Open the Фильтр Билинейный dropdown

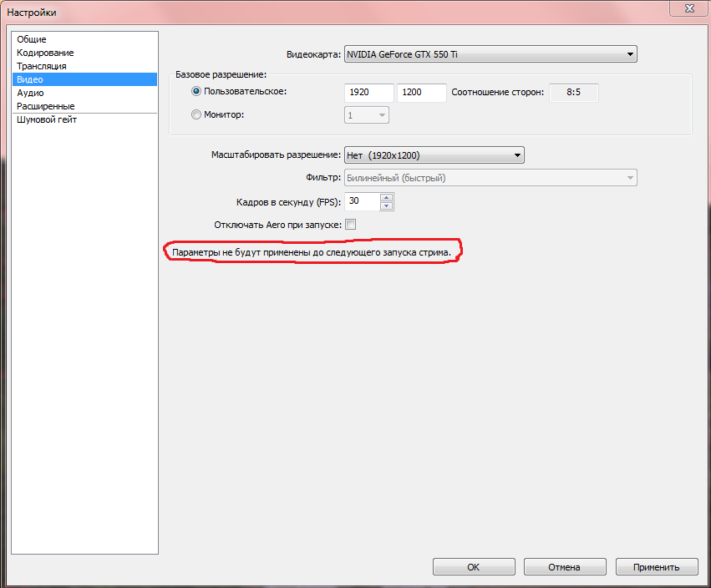click(x=490, y=178)
